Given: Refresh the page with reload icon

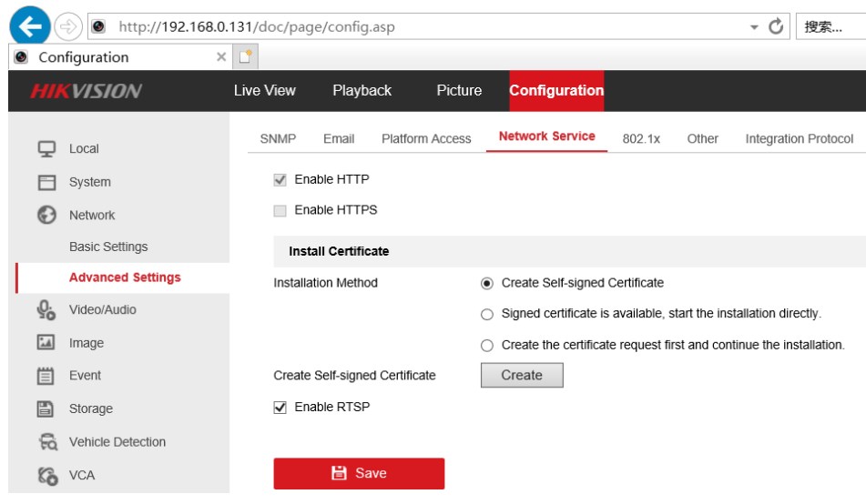Looking at the screenshot, I should click(776, 26).
